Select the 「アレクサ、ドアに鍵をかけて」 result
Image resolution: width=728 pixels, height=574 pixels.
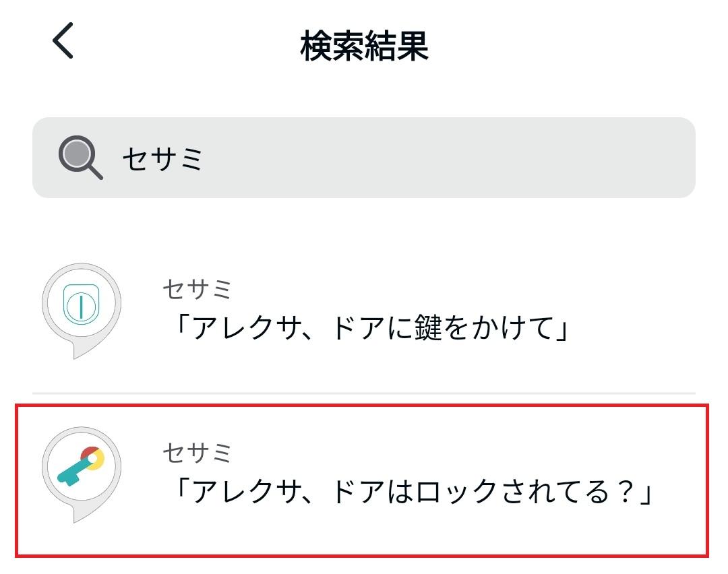click(371, 329)
